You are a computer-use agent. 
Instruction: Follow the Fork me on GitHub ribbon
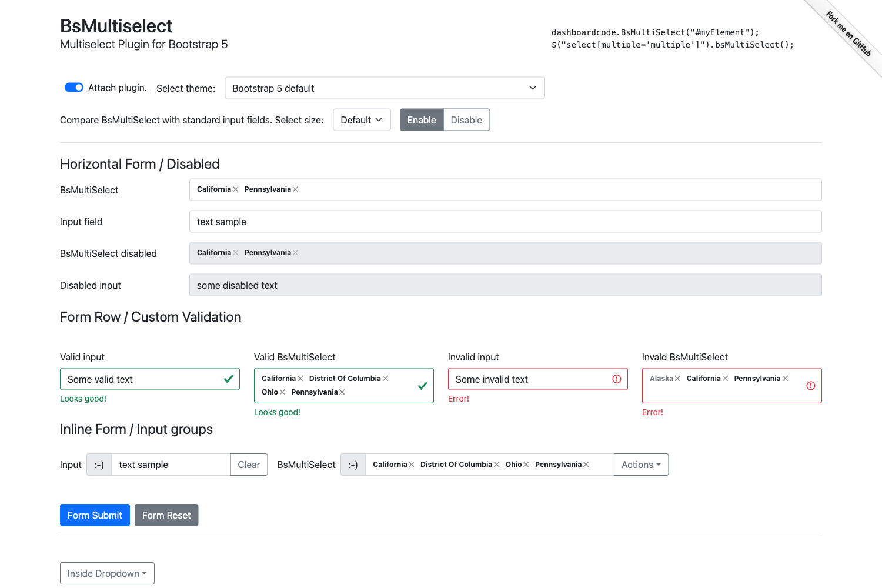point(847,35)
